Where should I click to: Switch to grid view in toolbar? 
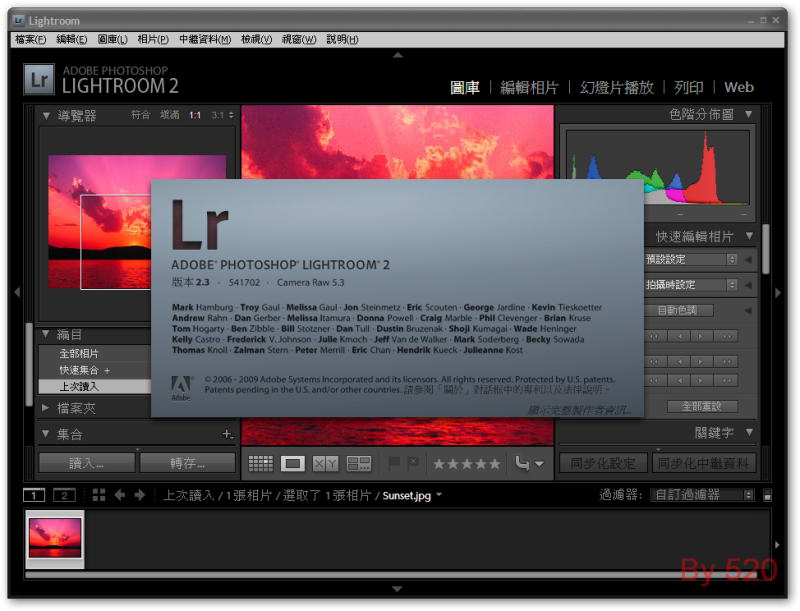(261, 463)
